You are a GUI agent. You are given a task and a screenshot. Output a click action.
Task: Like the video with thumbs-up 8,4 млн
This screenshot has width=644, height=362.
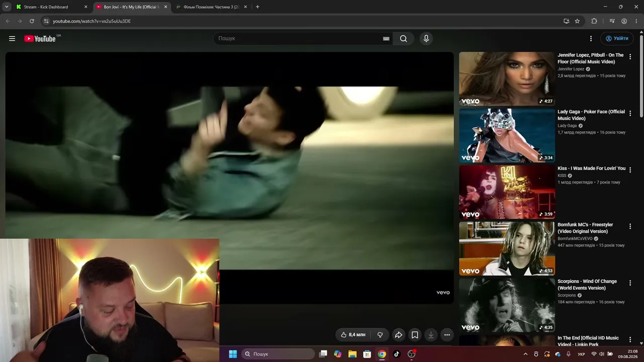pyautogui.click(x=353, y=335)
